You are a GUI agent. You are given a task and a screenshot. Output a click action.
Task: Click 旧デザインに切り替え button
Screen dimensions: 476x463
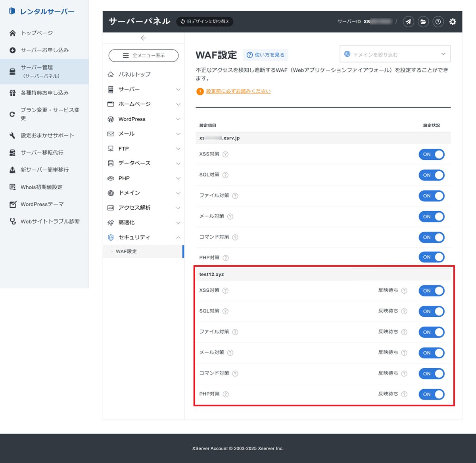[x=205, y=21]
